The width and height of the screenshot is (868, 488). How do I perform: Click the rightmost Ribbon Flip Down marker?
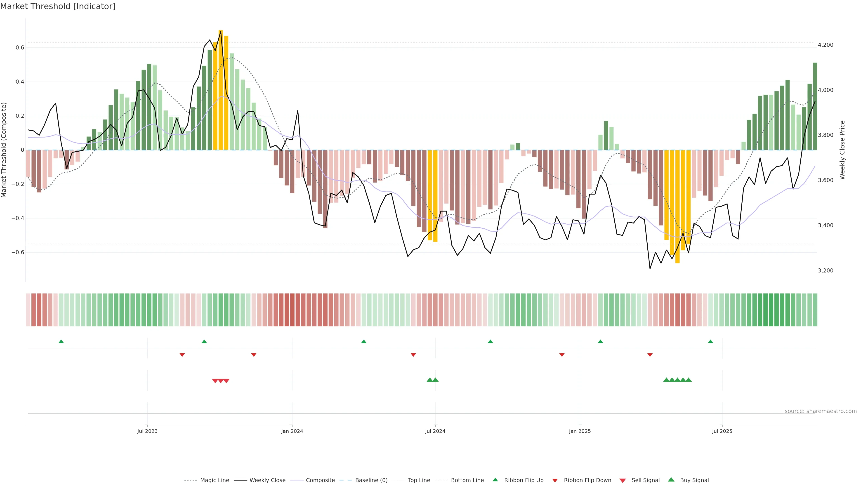650,355
